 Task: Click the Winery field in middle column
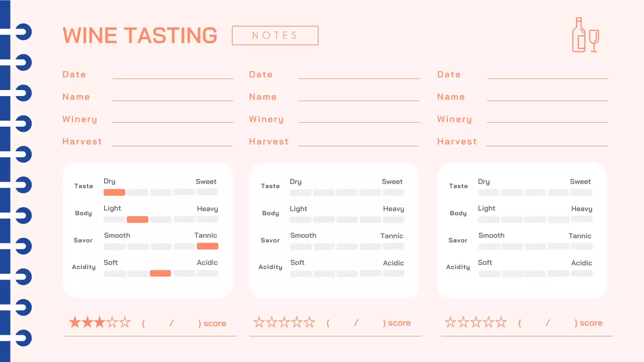(x=359, y=118)
